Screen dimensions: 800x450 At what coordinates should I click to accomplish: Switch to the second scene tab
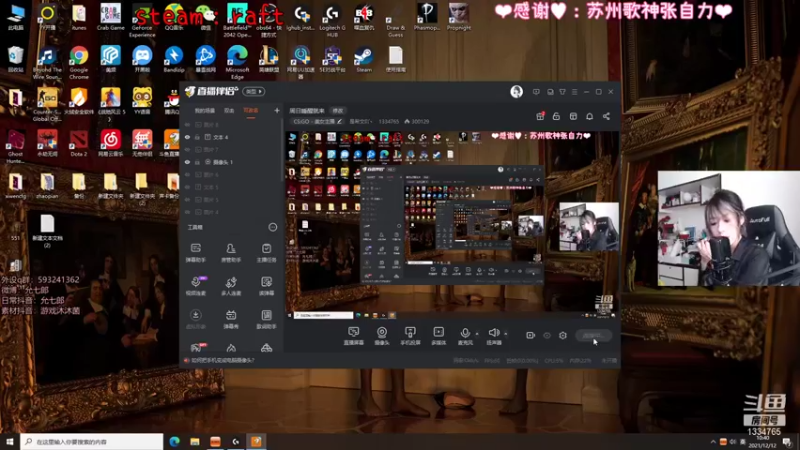point(229,111)
